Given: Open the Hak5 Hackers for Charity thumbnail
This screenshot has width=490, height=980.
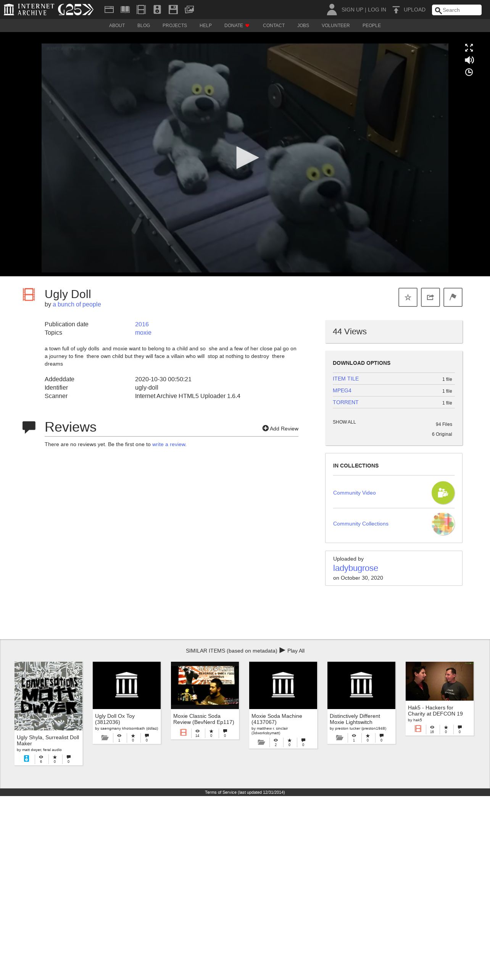Looking at the screenshot, I should [440, 681].
